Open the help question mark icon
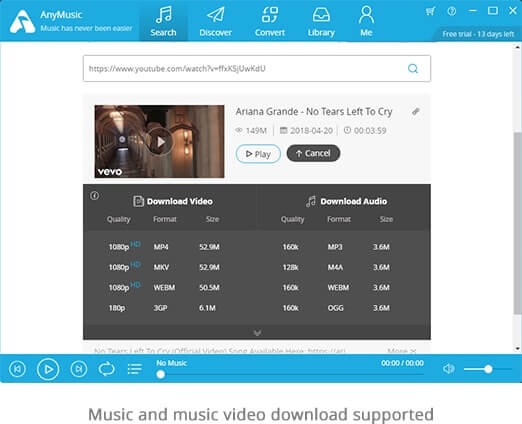 tap(451, 11)
